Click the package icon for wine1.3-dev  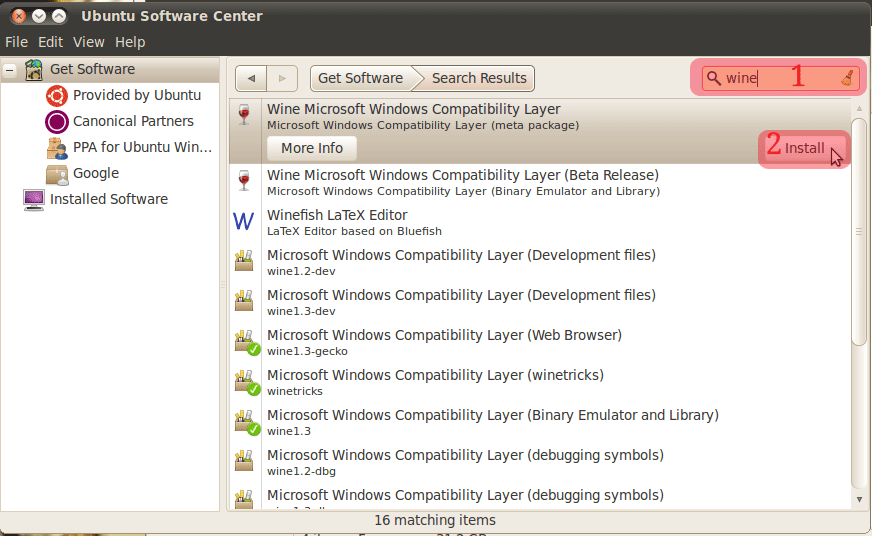[x=244, y=301]
